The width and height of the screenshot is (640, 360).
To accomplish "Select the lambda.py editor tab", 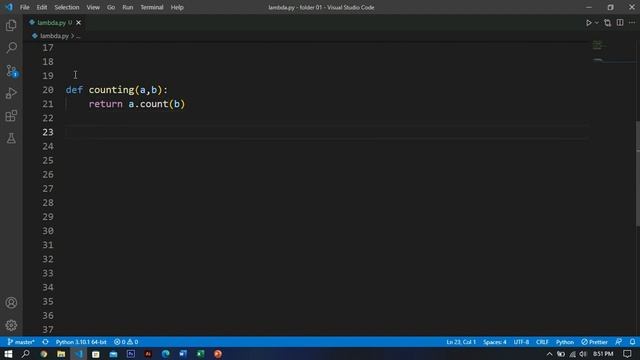I will tap(55, 22).
